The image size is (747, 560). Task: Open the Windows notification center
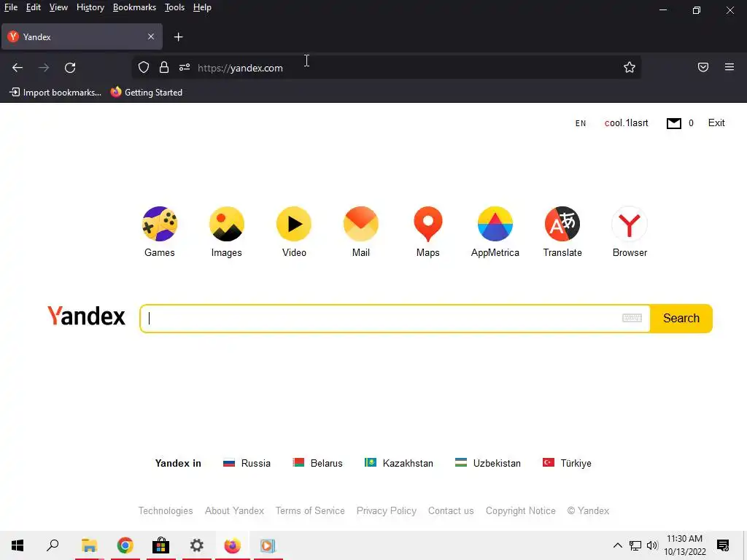(723, 545)
